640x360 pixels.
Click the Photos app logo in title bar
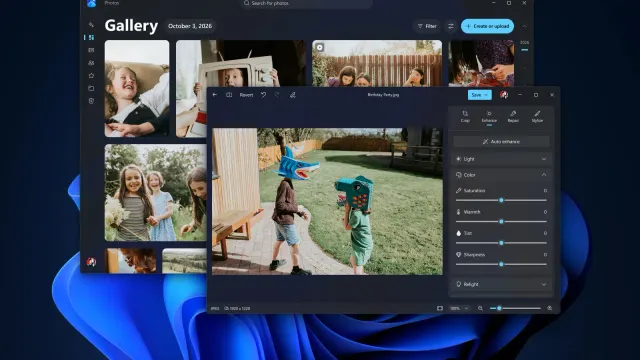coord(91,3)
